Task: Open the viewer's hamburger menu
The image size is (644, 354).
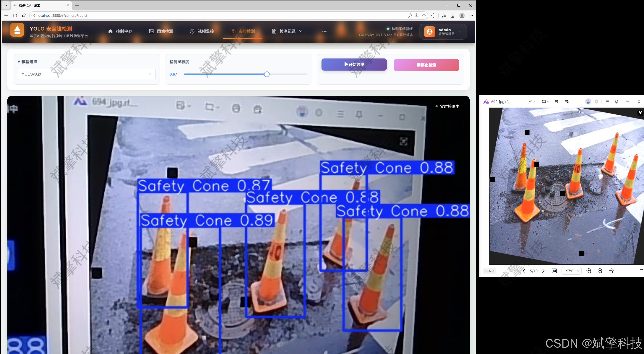Action: point(607,101)
